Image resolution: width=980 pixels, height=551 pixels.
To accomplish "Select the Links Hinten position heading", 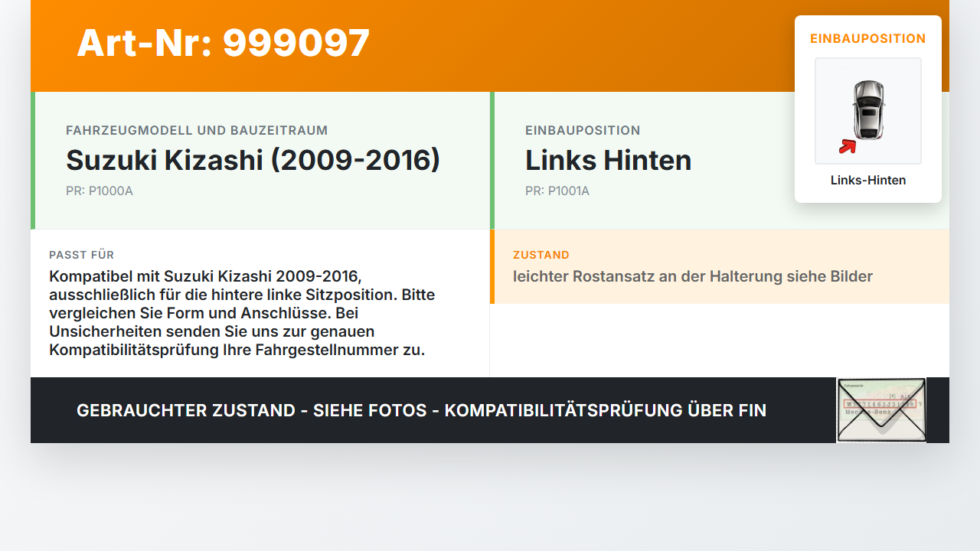I will click(608, 160).
